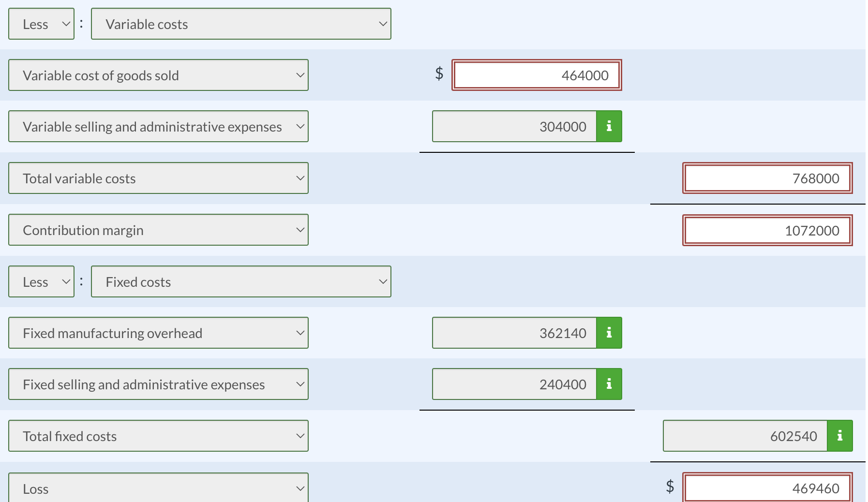
Task: Expand the Total fixed costs dropdown
Action: click(158, 436)
